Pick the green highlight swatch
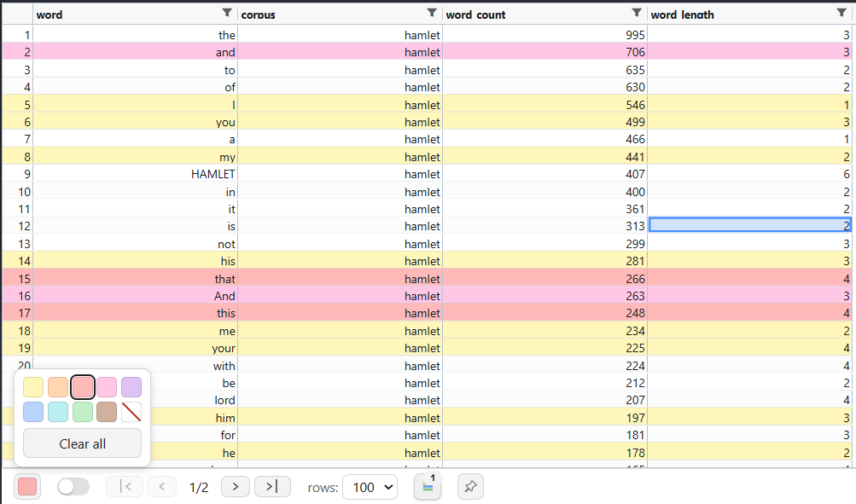Image resolution: width=856 pixels, height=504 pixels. click(83, 412)
